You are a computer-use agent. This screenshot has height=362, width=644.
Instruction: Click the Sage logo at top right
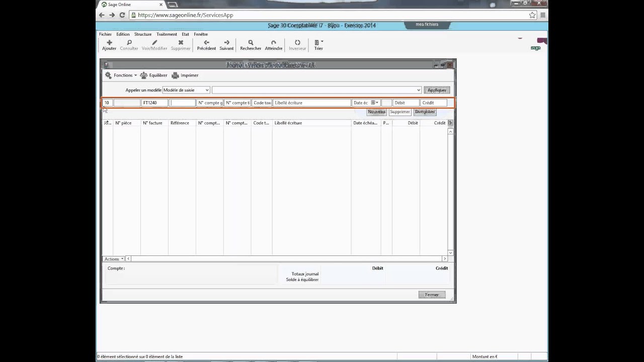pos(535,48)
